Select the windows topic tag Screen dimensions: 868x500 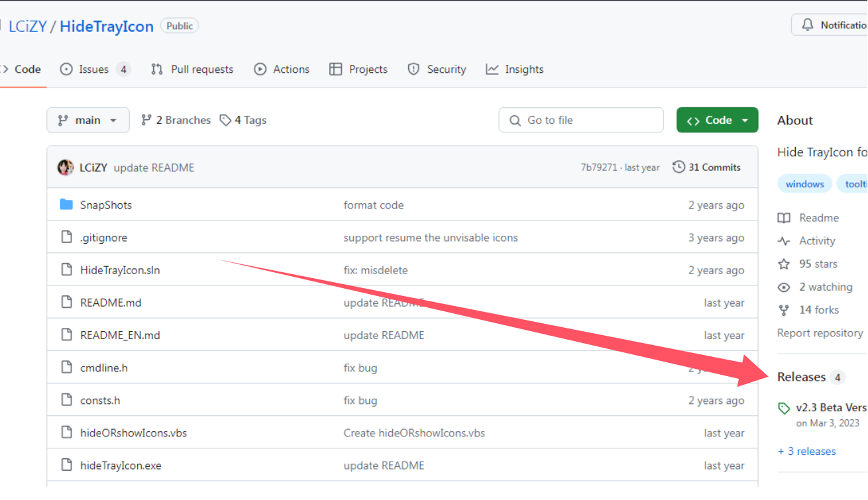point(804,184)
